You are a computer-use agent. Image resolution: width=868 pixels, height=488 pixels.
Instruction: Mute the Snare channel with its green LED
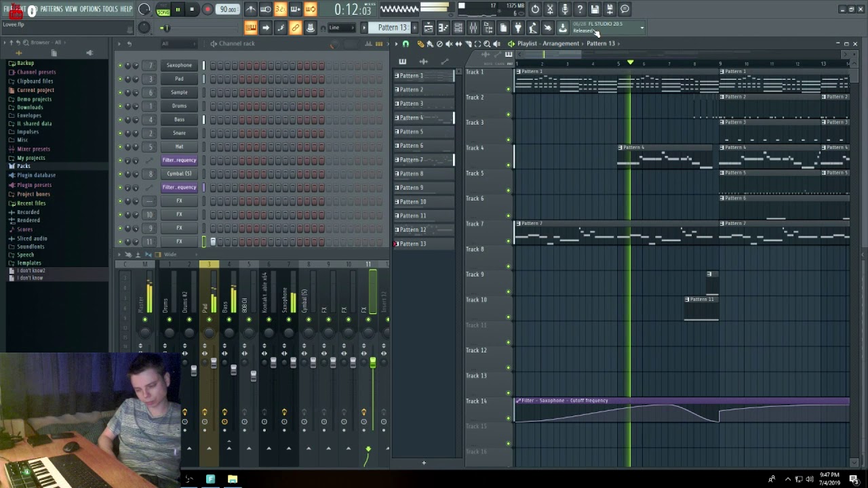(x=120, y=133)
